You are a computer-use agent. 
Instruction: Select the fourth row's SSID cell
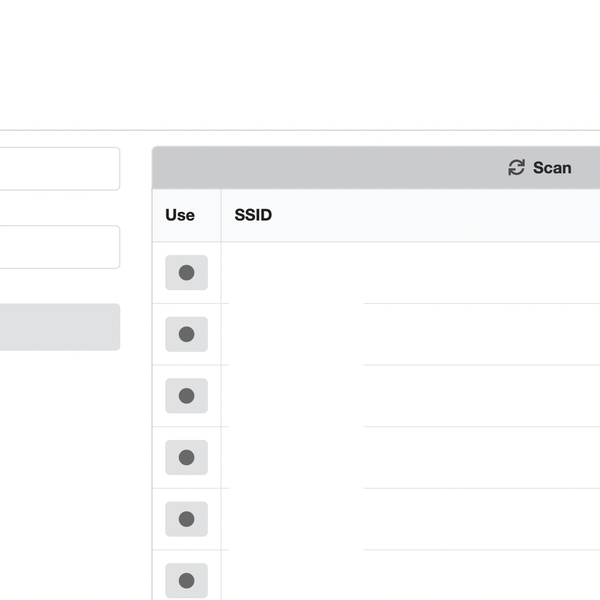pos(400,457)
